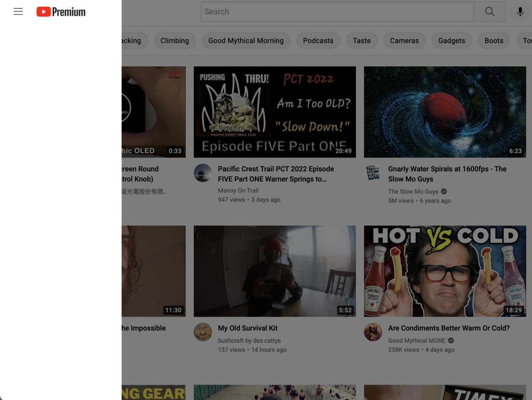Click the 5:52 duration badge
Screen dimensions: 532x400
point(345,310)
